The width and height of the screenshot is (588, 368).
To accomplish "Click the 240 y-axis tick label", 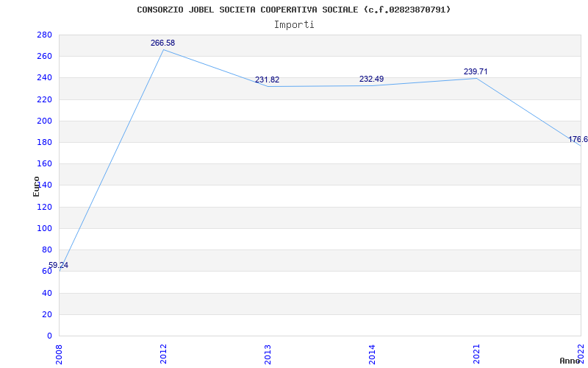I will (x=44, y=78).
